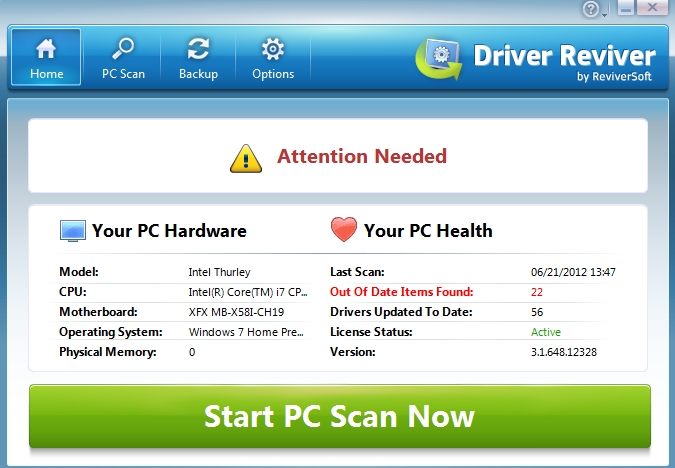Click the PC Hardware monitor icon
The image size is (675, 468).
(73, 231)
